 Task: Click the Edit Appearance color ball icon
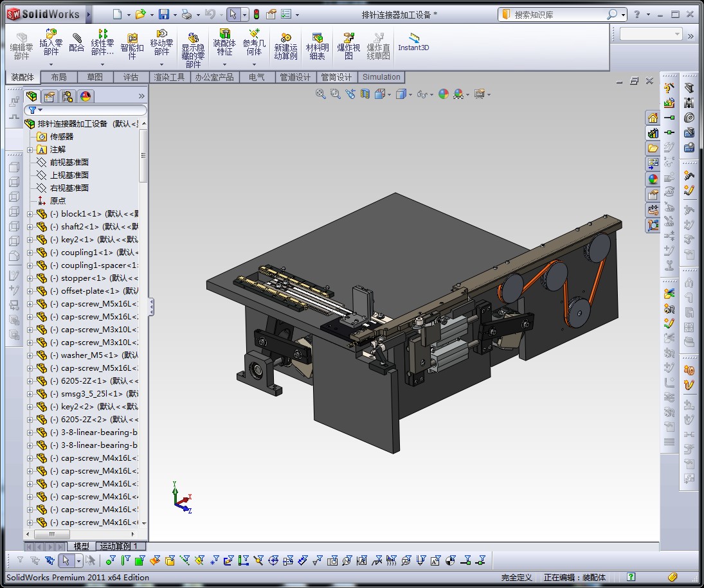point(443,94)
